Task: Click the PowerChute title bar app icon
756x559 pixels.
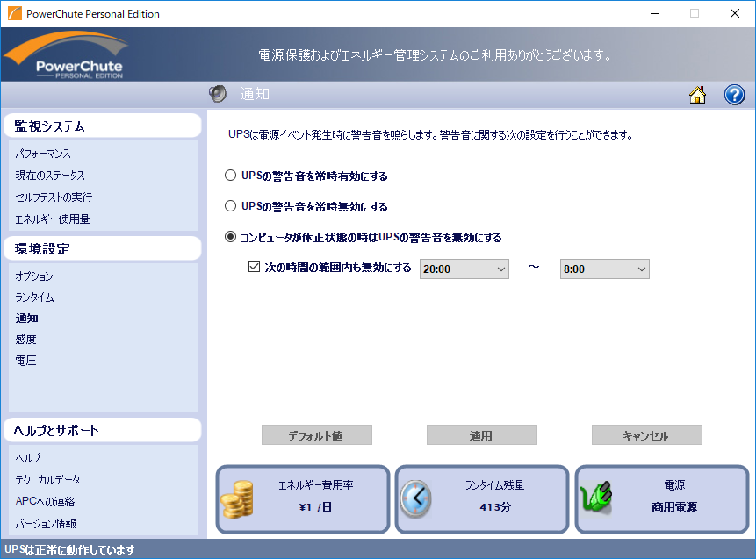Action: [15, 13]
